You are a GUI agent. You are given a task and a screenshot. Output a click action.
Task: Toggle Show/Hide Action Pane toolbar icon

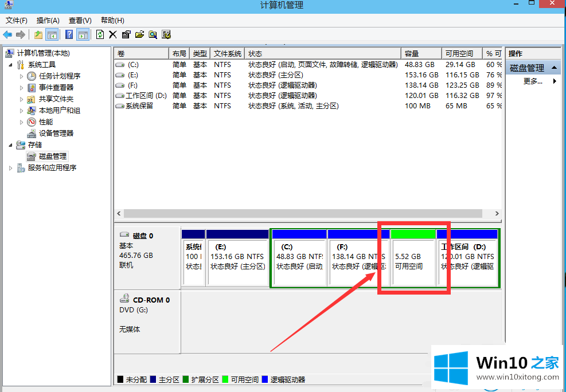click(x=83, y=34)
